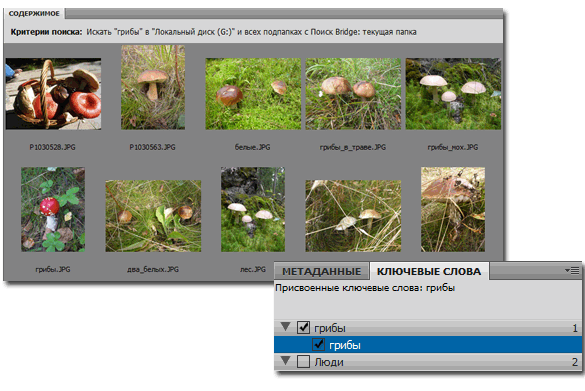Select the last thumbnail with large brown mushroom
585x391 pixels.
[x=453, y=209]
